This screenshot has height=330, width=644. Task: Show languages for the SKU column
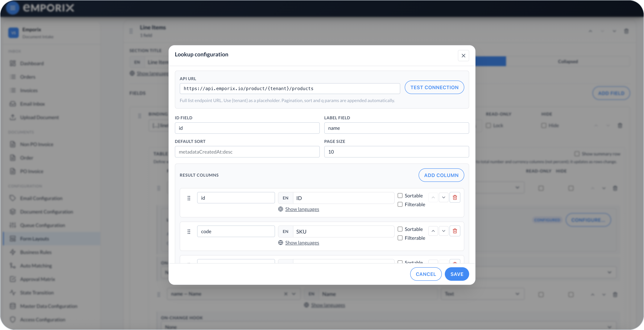pyautogui.click(x=302, y=243)
